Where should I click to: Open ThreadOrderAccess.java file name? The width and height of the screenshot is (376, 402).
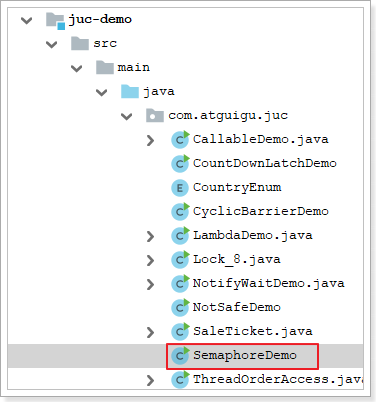coord(278,380)
